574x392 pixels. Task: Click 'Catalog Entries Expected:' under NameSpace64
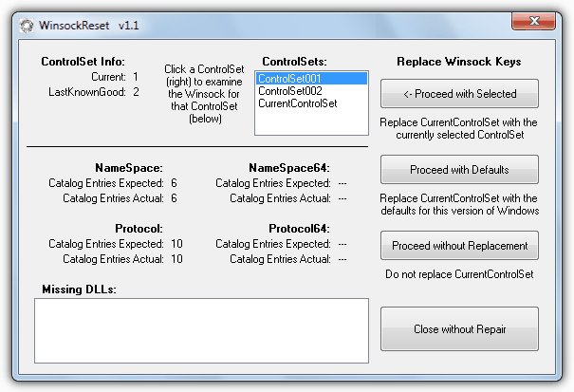pos(273,183)
